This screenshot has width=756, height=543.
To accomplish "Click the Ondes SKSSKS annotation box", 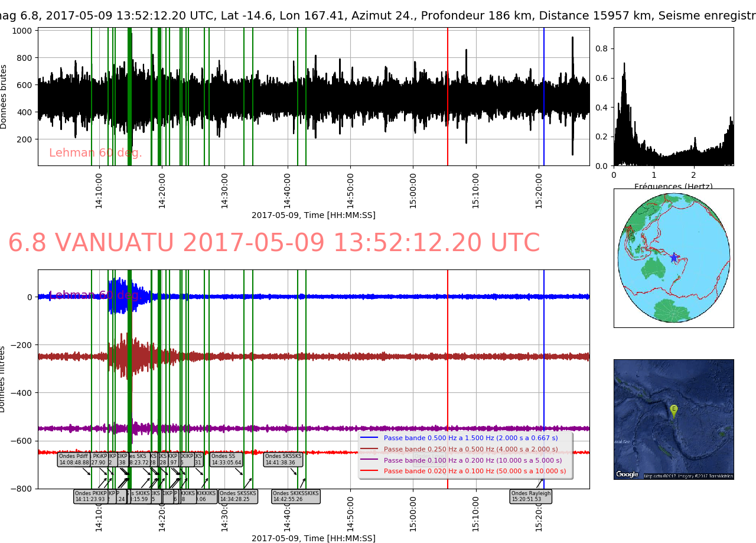I will (x=283, y=459).
